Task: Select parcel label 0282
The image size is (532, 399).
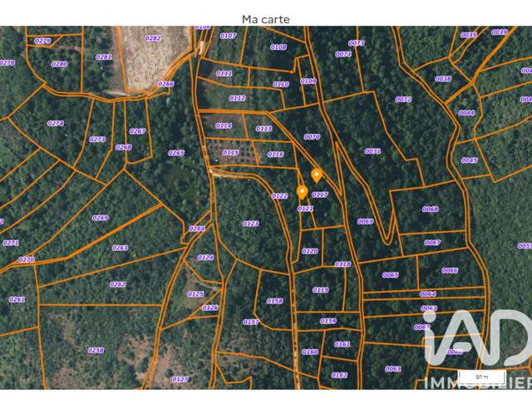Action: (x=153, y=38)
